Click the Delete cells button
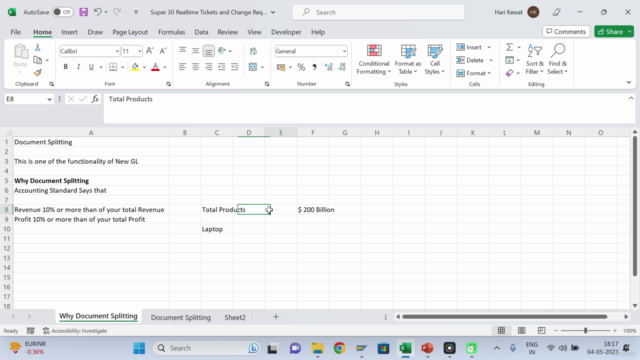640x360 pixels. [x=471, y=60]
